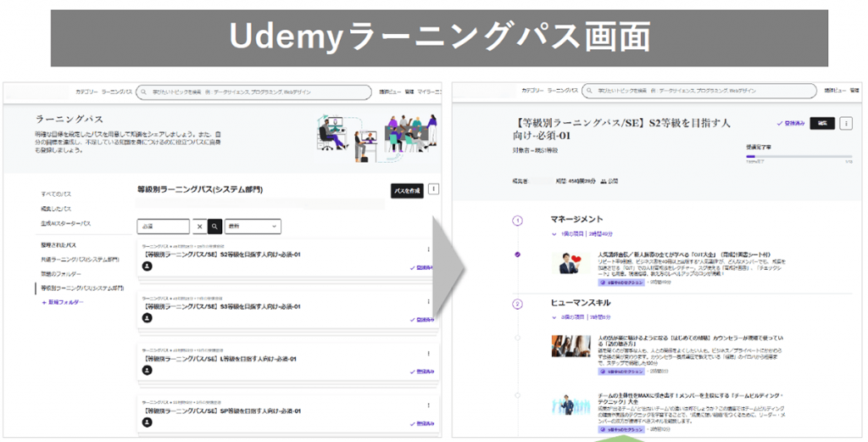Open カテゴリー in the path list header
The width and height of the screenshot is (868, 442).
pos(86,92)
